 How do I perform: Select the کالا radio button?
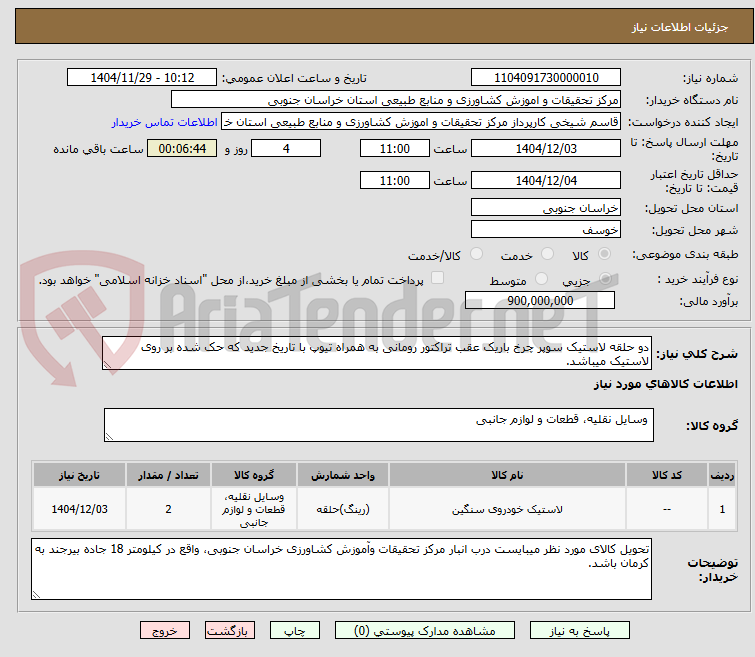[604, 254]
